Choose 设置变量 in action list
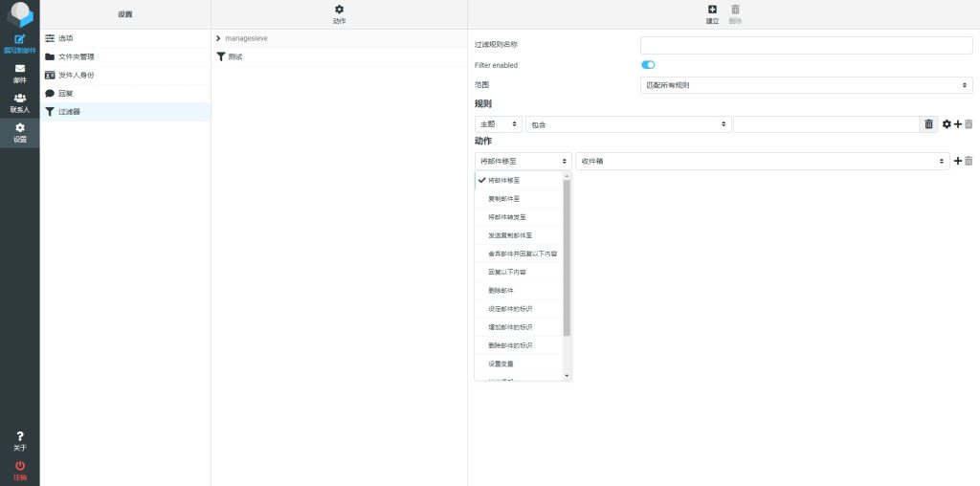Screen dimensions: 980x486 pos(520,364)
